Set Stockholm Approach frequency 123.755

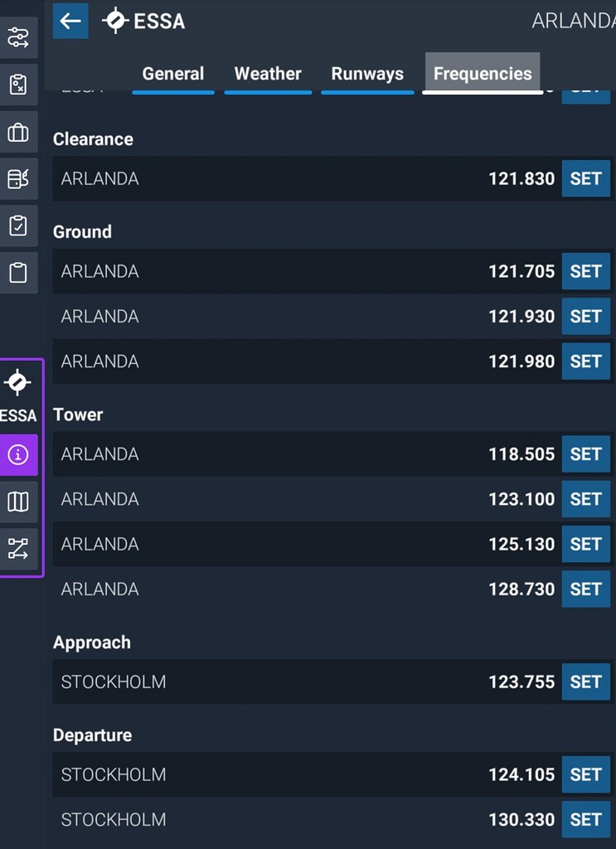585,682
